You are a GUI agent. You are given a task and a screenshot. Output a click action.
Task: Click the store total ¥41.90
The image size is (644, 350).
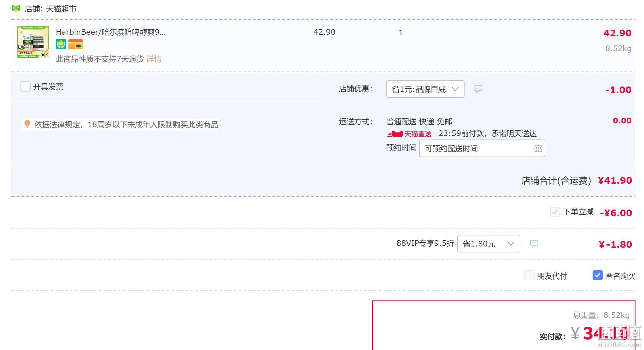coord(615,181)
